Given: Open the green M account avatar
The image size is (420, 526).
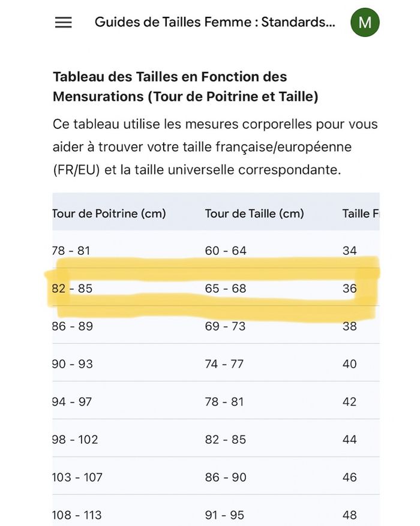Looking at the screenshot, I should 365,23.
